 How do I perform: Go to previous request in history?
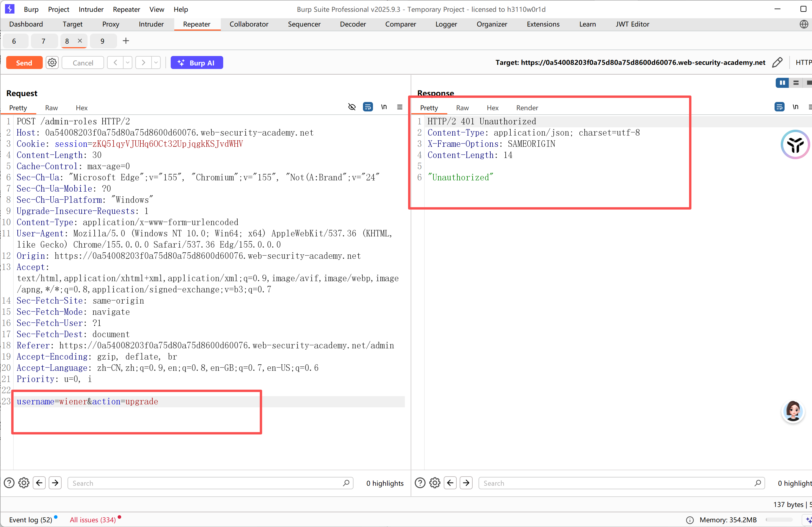tap(115, 63)
